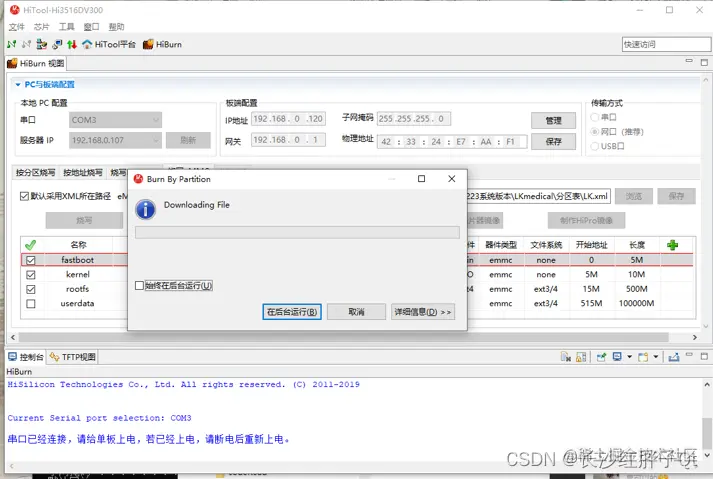
Task: Expand 详细信息 details in dialog
Action: (423, 312)
